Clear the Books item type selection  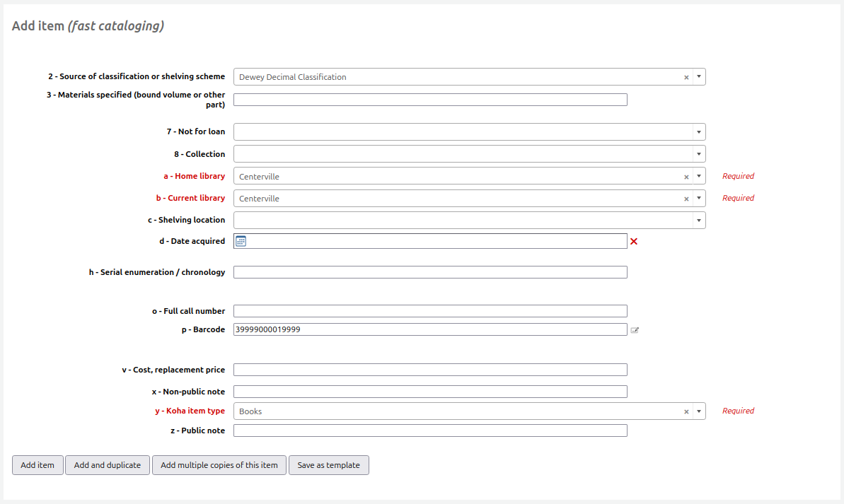[686, 411]
